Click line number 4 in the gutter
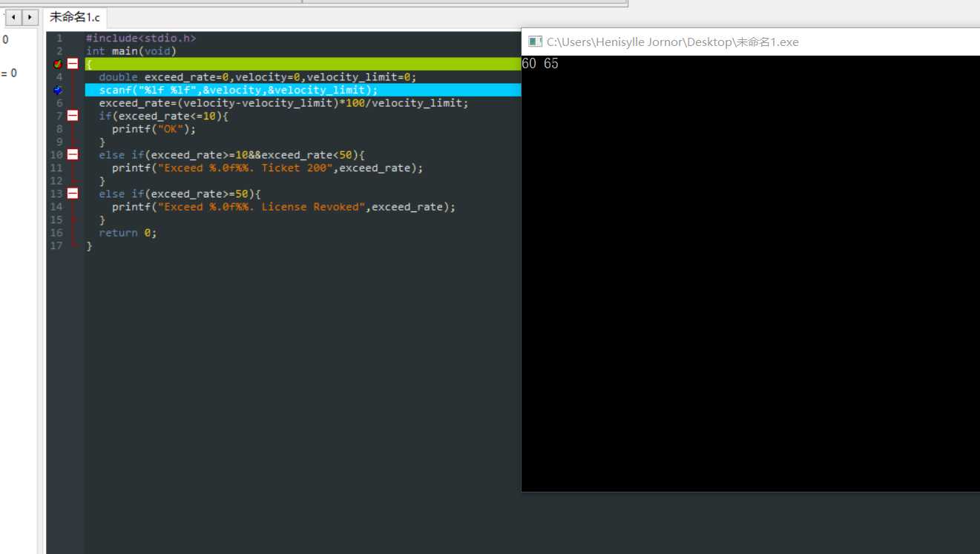This screenshot has height=554, width=980. pos(59,77)
